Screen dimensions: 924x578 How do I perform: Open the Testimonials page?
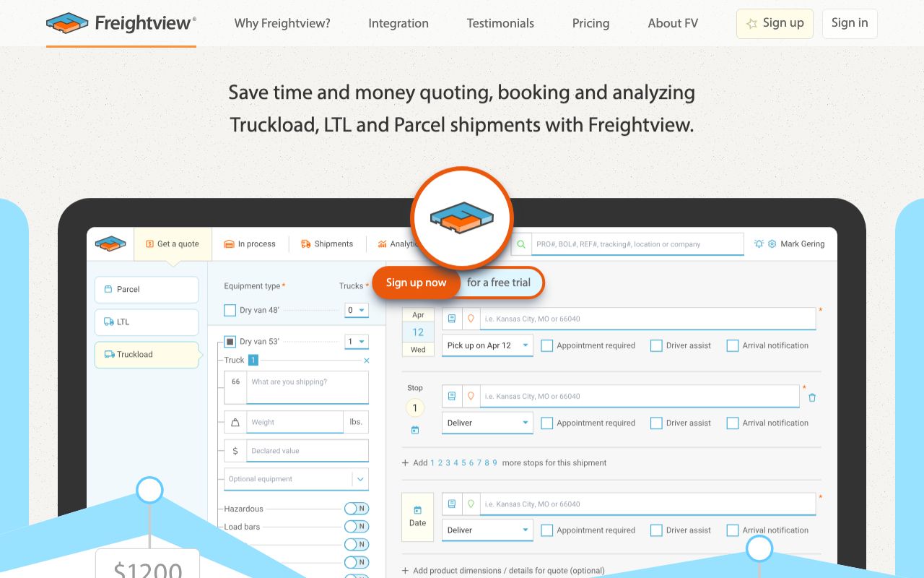click(x=500, y=23)
